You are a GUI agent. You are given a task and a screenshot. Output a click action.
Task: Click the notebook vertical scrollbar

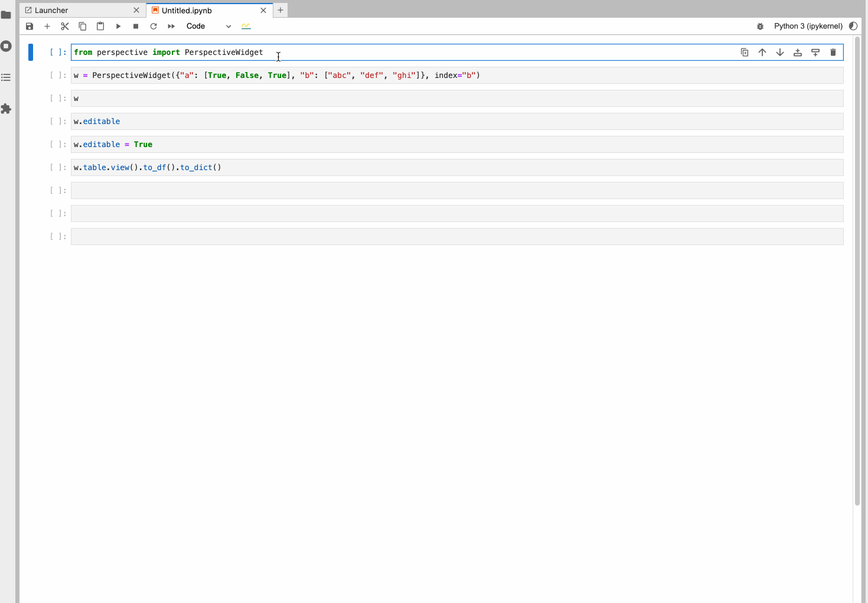click(857, 272)
